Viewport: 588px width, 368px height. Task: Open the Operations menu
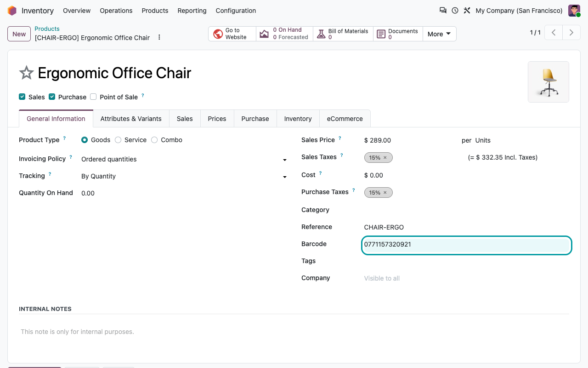pyautogui.click(x=116, y=11)
